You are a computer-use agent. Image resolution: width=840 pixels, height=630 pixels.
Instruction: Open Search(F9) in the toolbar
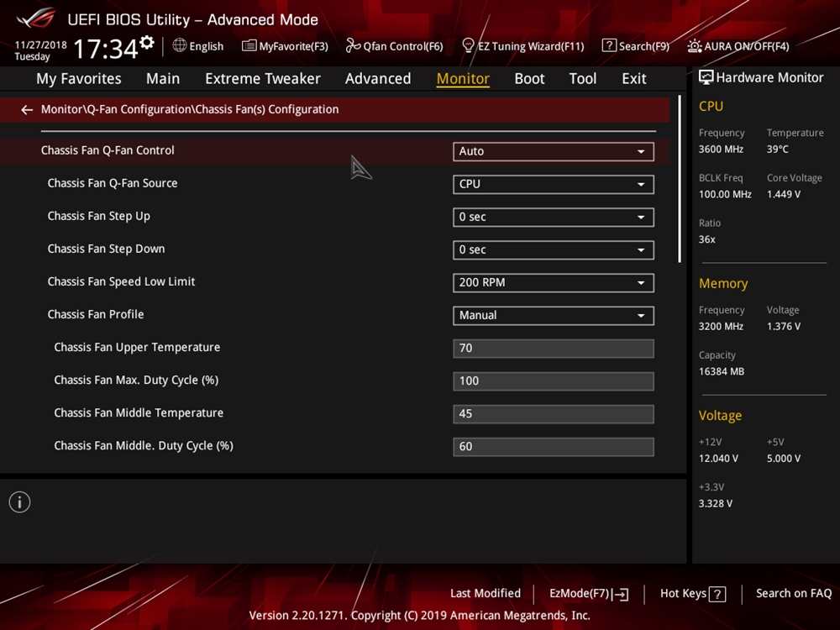click(x=635, y=46)
